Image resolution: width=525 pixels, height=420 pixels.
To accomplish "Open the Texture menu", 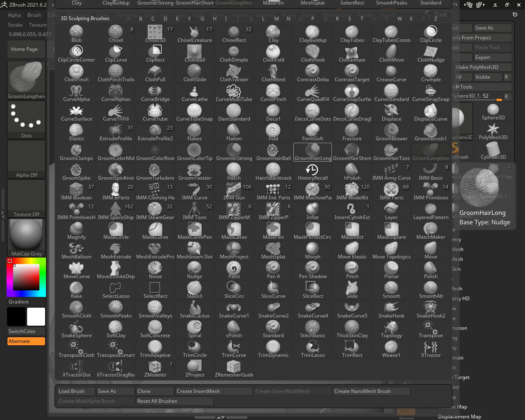I will (x=38, y=25).
